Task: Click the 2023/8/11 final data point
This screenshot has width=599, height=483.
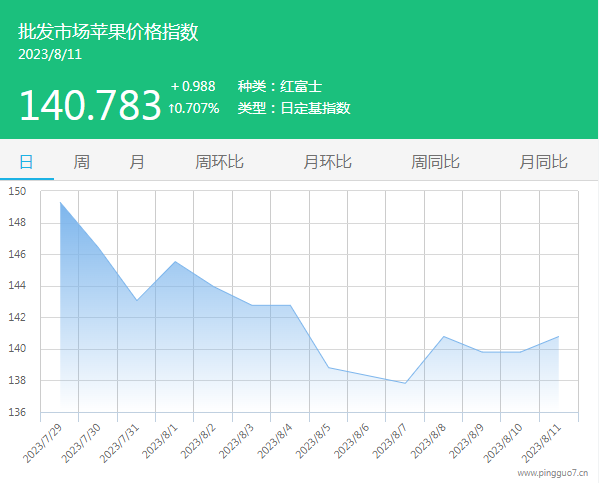Action: tap(559, 337)
